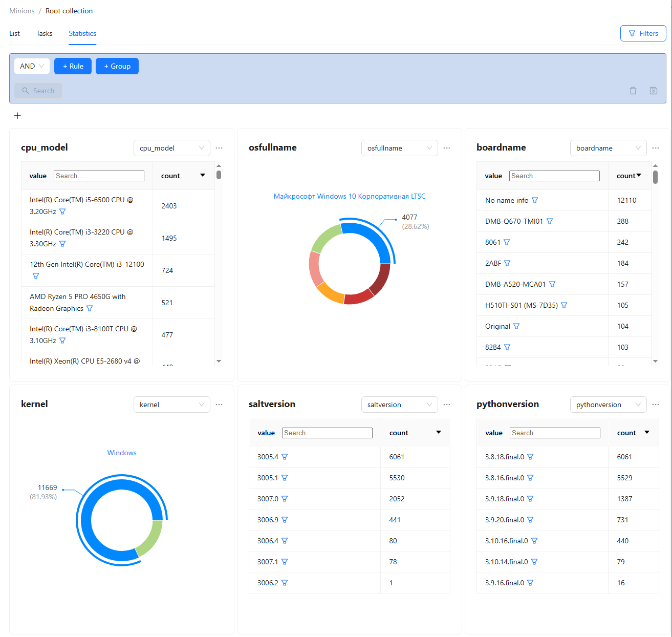Open the saltversion field dropdown
This screenshot has height=637, width=672.
(x=400, y=405)
